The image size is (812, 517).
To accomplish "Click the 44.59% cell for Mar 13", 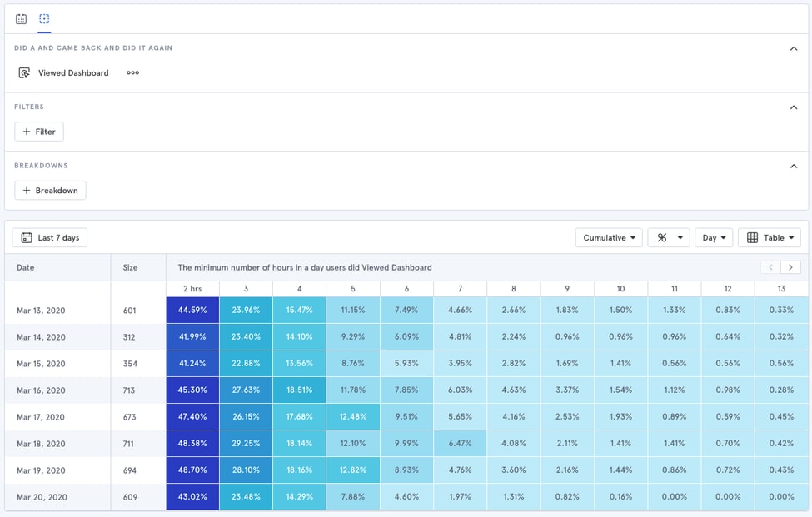I will pos(192,310).
